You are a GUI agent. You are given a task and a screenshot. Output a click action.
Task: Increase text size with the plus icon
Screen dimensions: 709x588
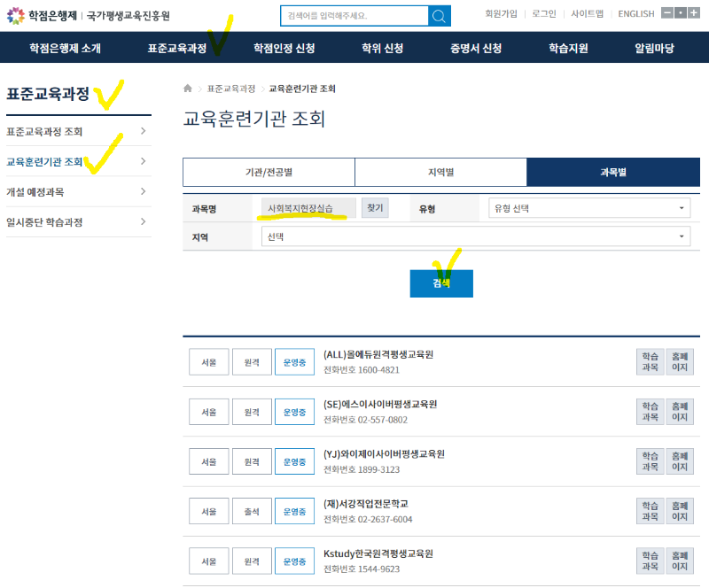695,12
